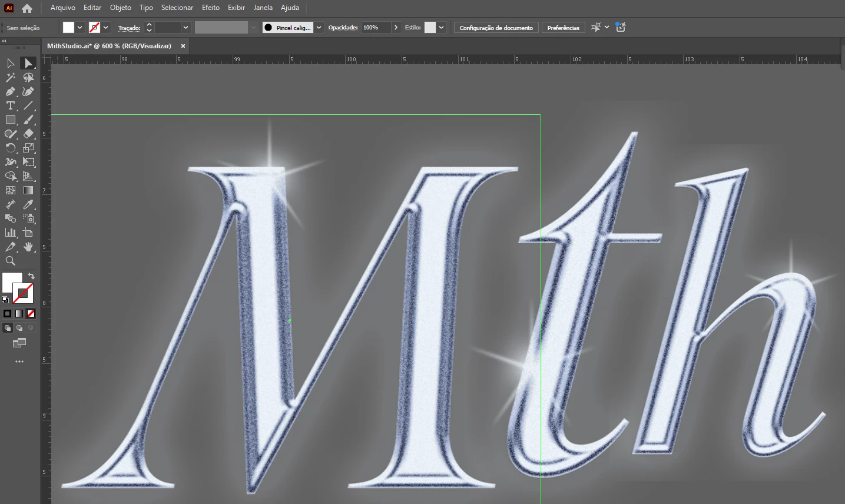Image resolution: width=845 pixels, height=504 pixels.
Task: Open the Estilo graphic style dropdown
Action: tap(441, 28)
